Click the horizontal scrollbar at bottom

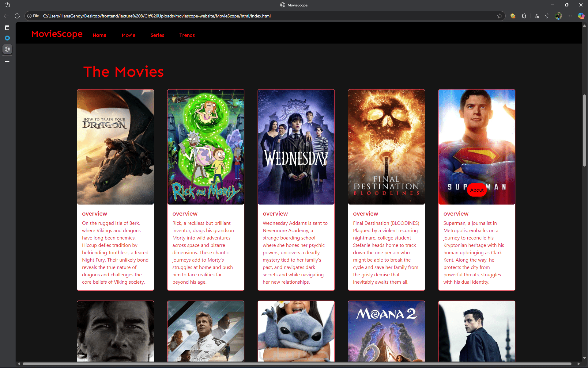(x=297, y=364)
